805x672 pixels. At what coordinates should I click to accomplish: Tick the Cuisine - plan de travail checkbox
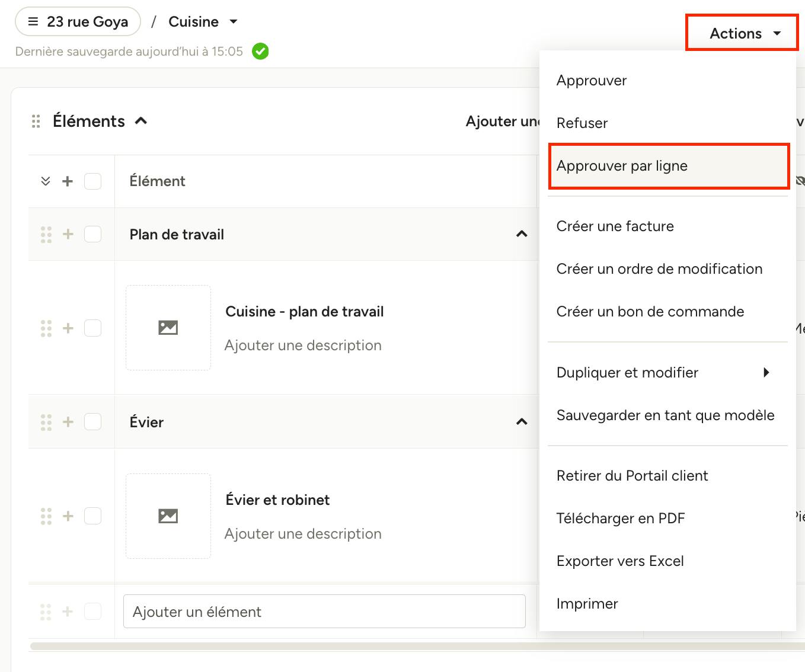pyautogui.click(x=92, y=328)
